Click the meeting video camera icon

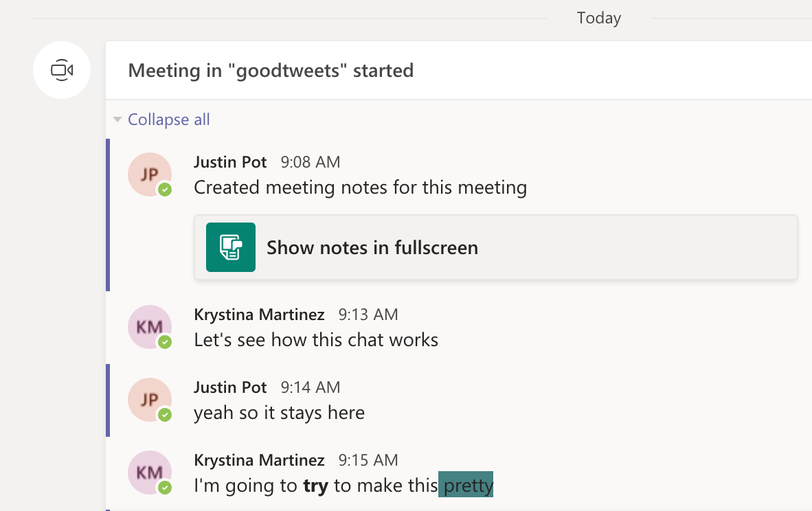[62, 70]
